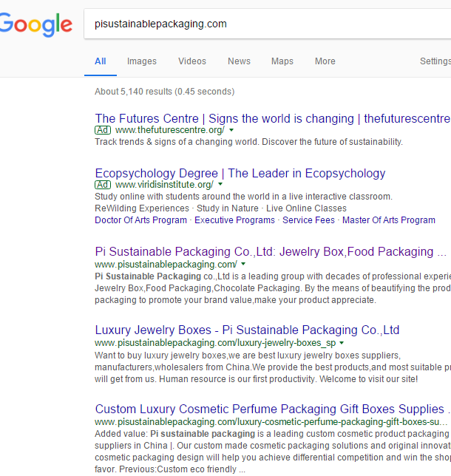The image size is (451, 476).
Task: Open the More search options menu
Action: click(325, 61)
